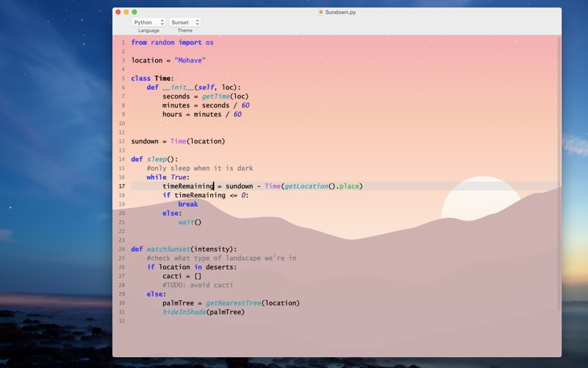
Task: Click line number 10 in gutter
Action: 121,124
